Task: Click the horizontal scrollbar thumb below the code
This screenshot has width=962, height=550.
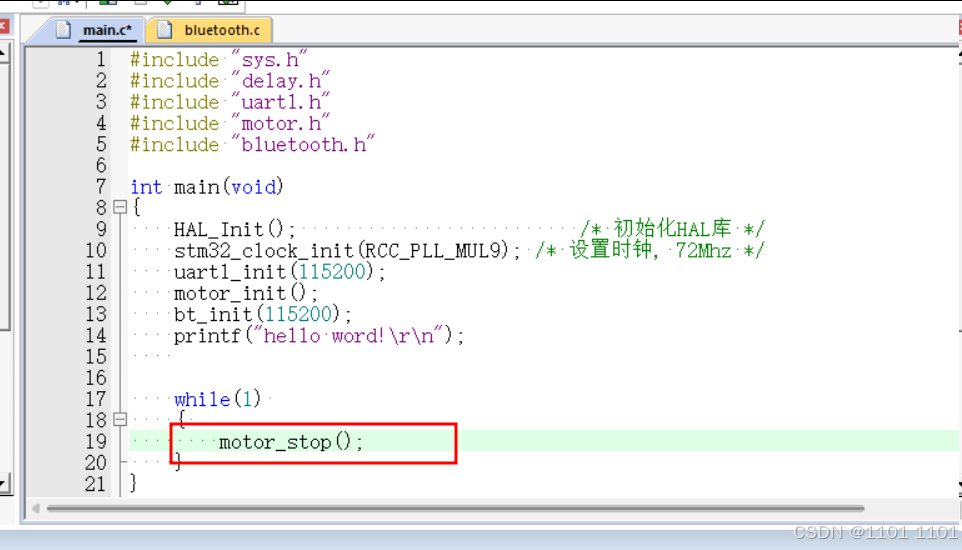Action: point(455,508)
